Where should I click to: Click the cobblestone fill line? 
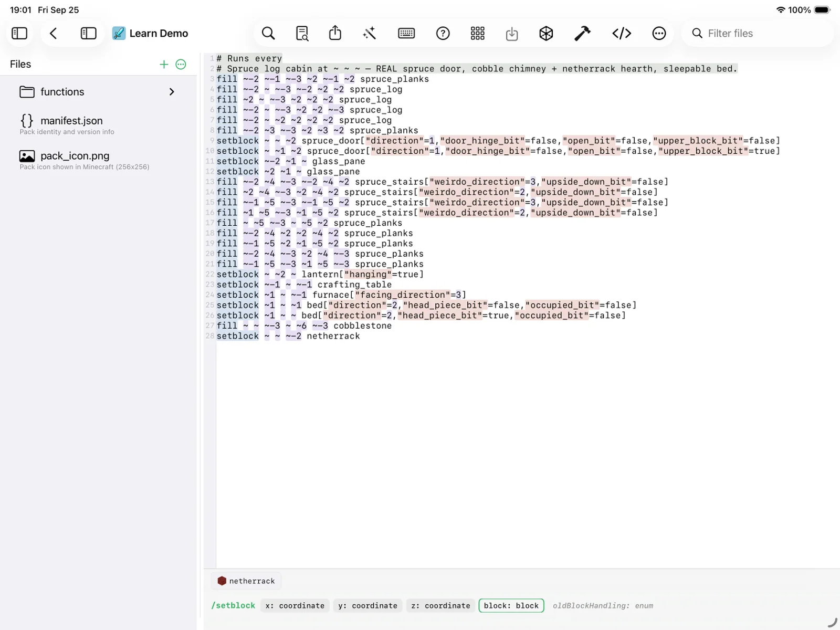[x=304, y=326]
